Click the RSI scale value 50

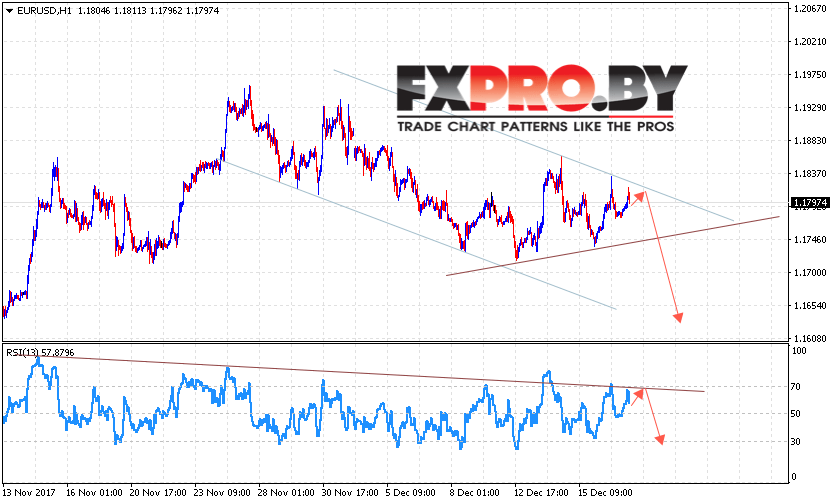click(795, 414)
